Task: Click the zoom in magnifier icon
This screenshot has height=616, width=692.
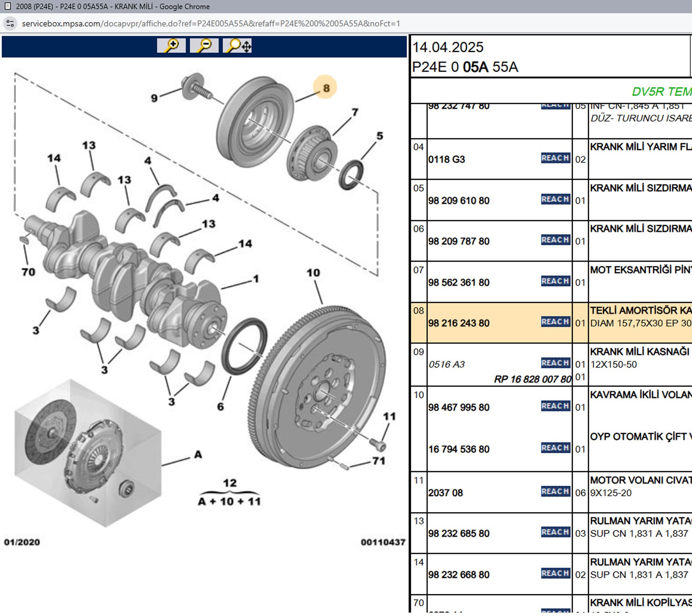Action: tap(171, 46)
